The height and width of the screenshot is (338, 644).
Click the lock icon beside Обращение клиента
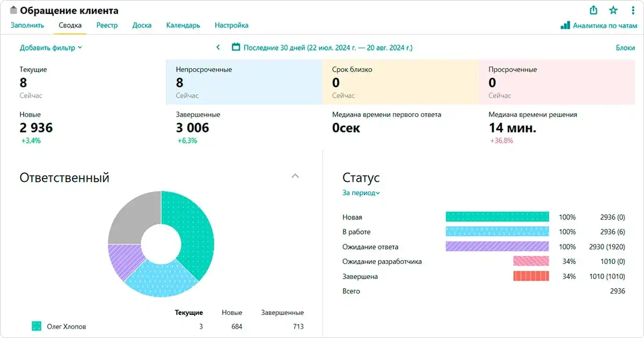(x=14, y=10)
